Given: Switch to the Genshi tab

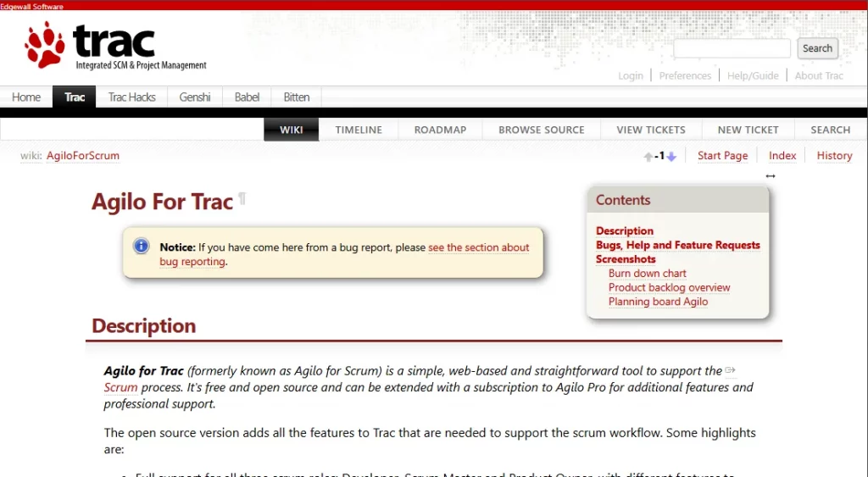Looking at the screenshot, I should coord(195,97).
